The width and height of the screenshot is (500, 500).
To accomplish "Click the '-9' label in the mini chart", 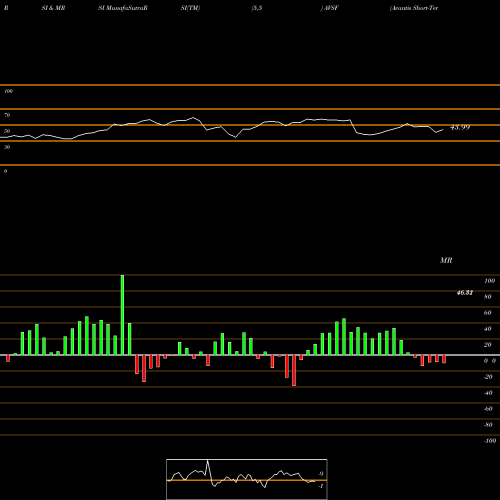I will pyautogui.click(x=321, y=474).
